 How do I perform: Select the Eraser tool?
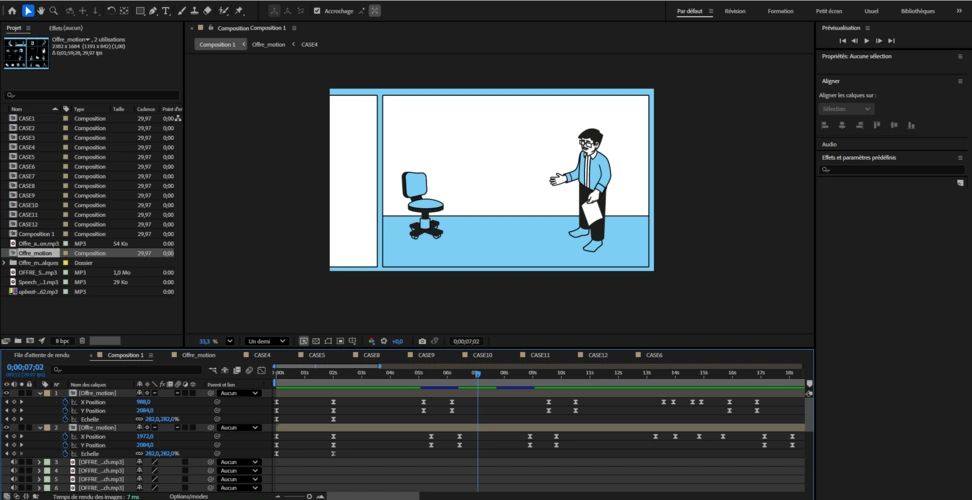click(207, 11)
